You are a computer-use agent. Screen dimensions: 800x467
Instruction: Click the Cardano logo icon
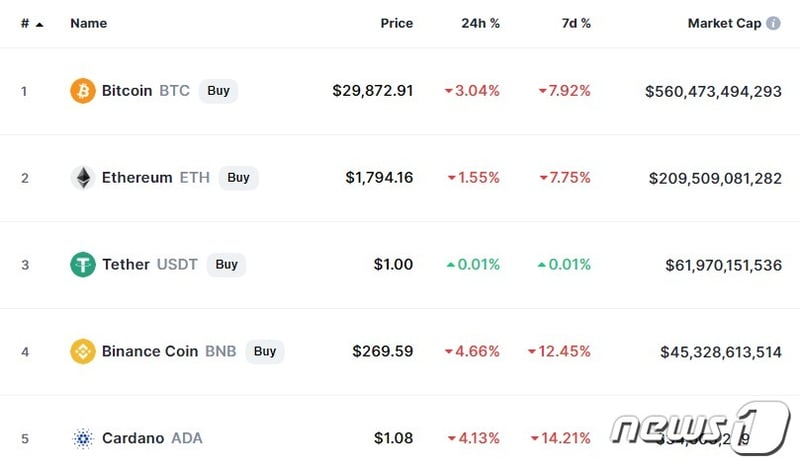(83, 438)
